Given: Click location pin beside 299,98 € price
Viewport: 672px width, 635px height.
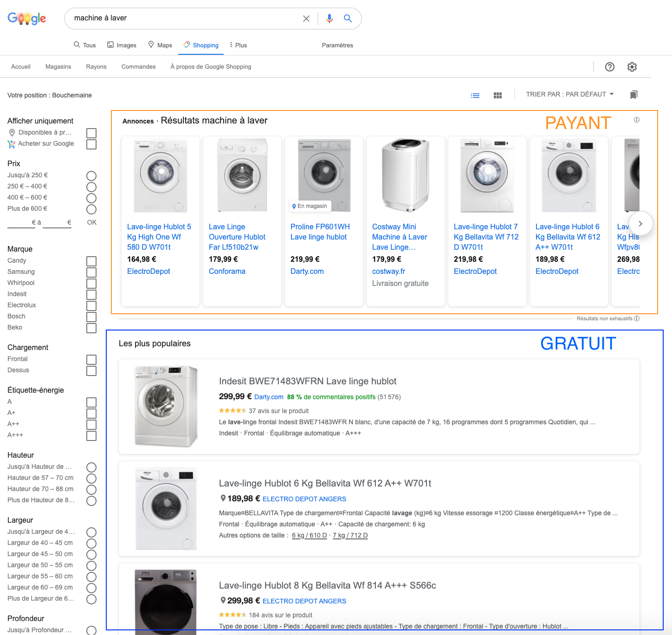Looking at the screenshot, I should (x=223, y=600).
